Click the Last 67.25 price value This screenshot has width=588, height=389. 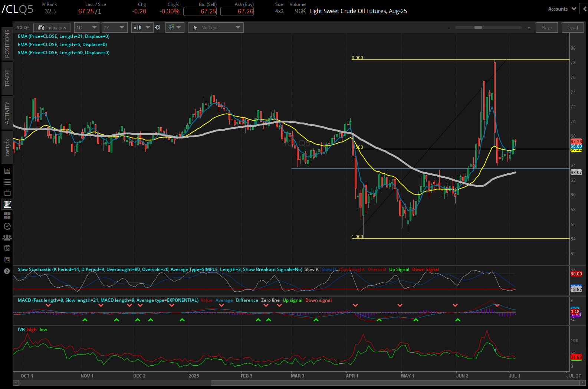86,11
